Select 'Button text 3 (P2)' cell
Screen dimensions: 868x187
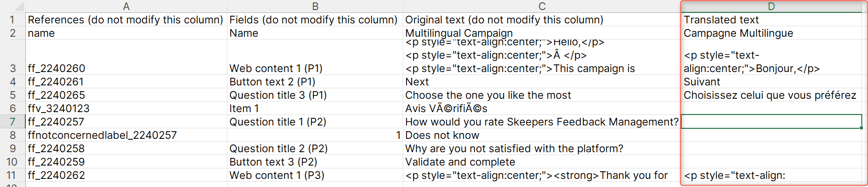point(315,162)
